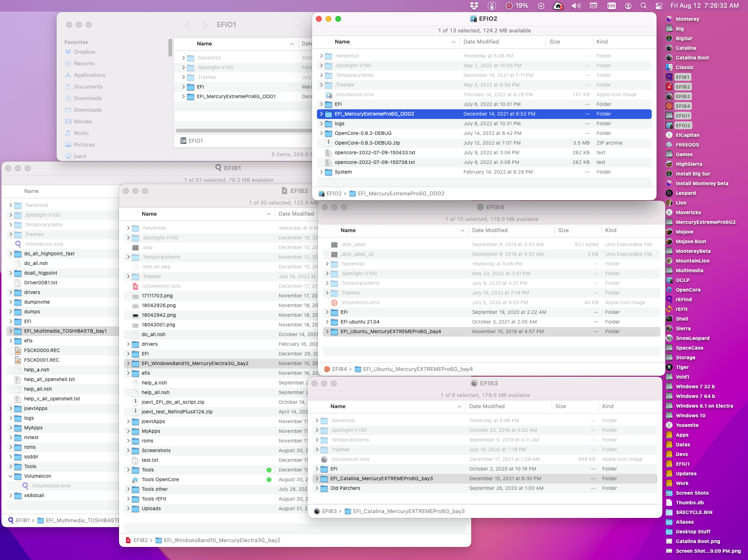Collapse the Volumelcon folder in EFIB1
748x560 pixels.
tap(11, 476)
